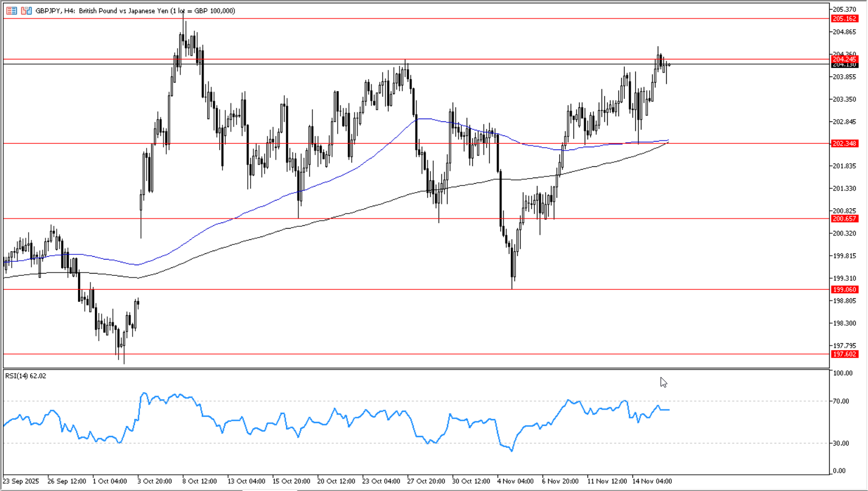
Task: Click the 202.348 red price label
Action: pyautogui.click(x=844, y=144)
